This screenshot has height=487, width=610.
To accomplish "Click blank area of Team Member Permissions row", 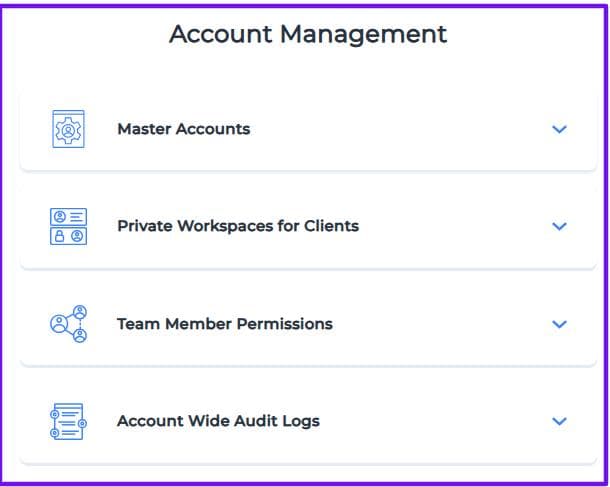I will 440,324.
